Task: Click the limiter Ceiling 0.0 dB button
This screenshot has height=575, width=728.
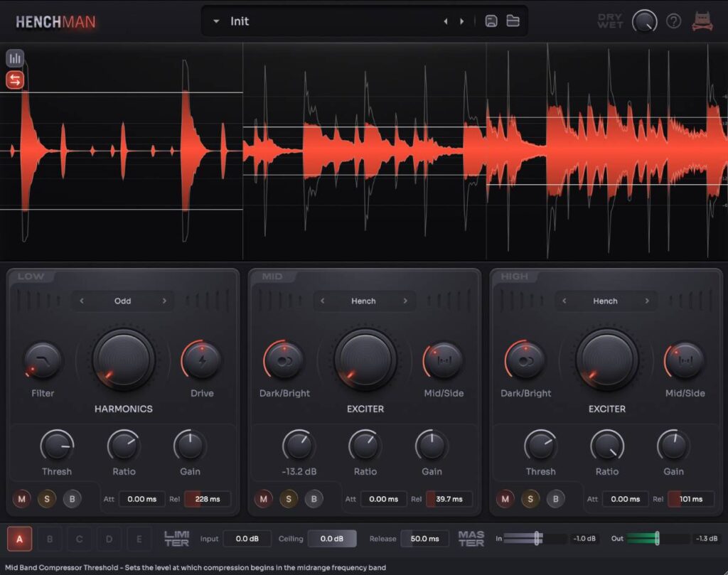Action: (x=332, y=539)
